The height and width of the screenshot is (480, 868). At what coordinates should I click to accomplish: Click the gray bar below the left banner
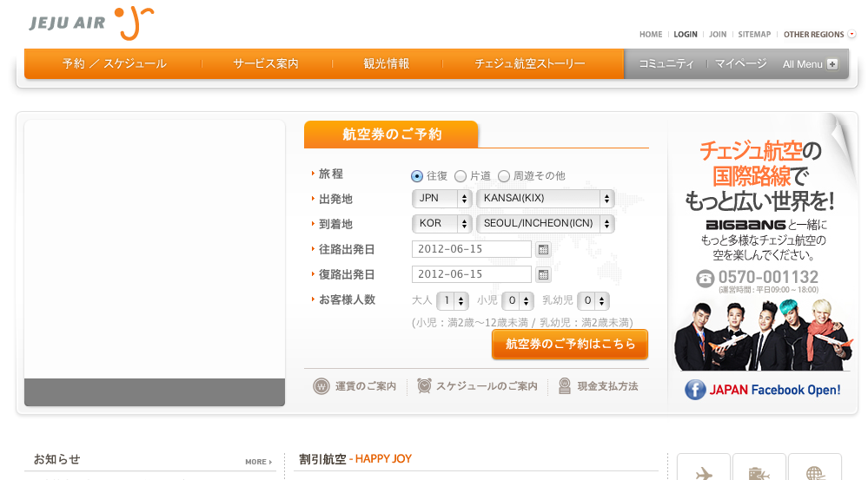(x=155, y=392)
